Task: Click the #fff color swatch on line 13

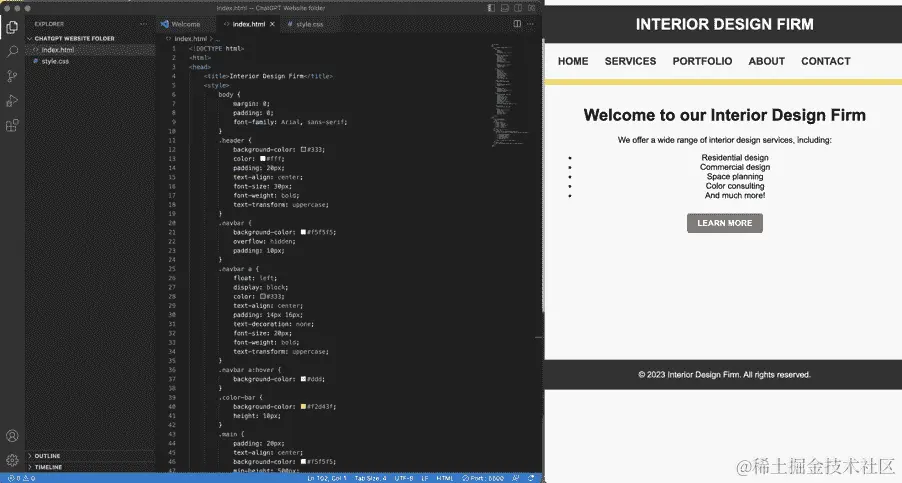Action: coord(262,159)
